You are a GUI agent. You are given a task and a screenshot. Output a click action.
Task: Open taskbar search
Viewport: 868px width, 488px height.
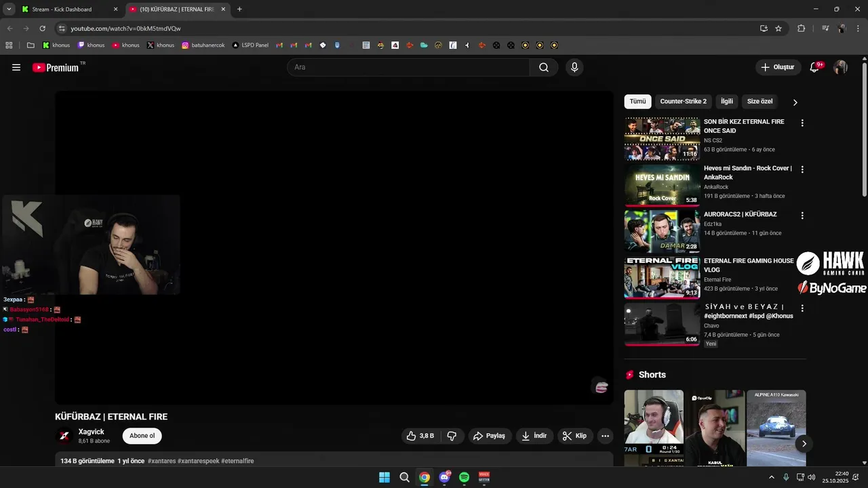(404, 477)
